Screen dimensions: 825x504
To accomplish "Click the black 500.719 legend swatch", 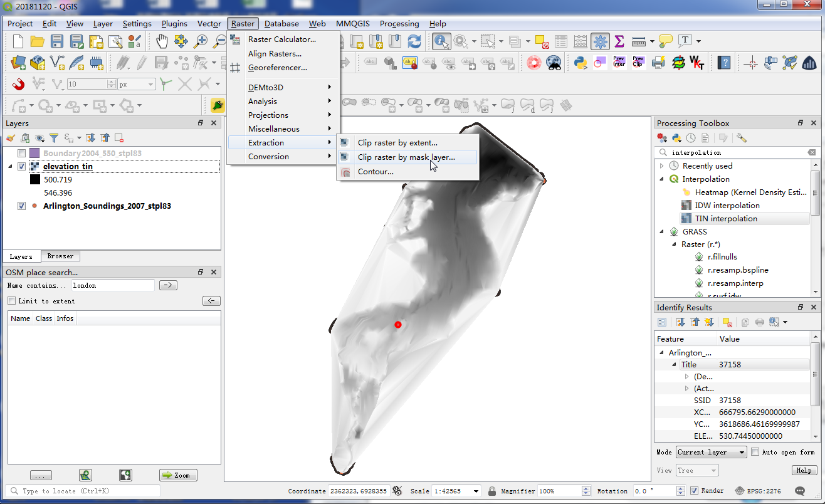I will tap(34, 179).
